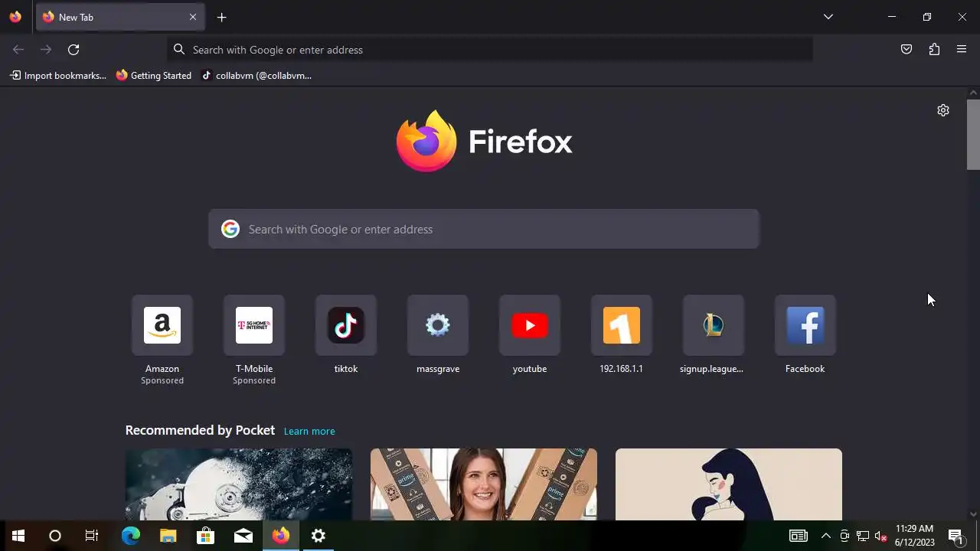Screen dimensions: 980x551
Task: Click the taskbar clock showing 11:29 AM
Action: coord(914,536)
